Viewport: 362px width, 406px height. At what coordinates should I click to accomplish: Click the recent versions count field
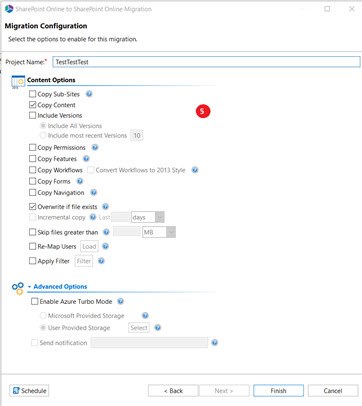[137, 135]
